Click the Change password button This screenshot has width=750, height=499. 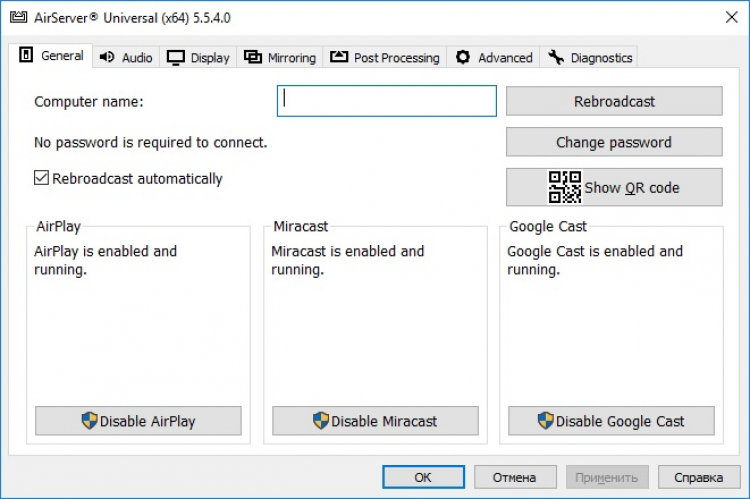click(614, 142)
